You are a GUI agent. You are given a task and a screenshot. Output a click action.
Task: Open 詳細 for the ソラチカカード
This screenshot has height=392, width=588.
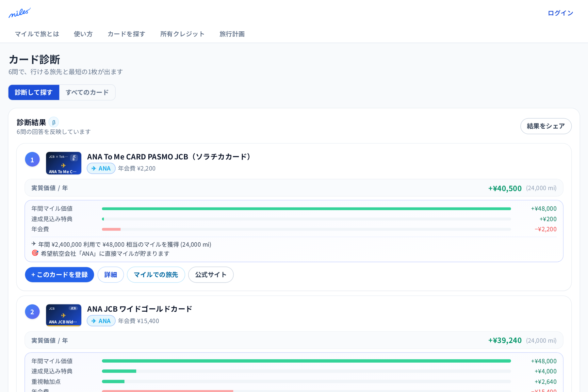coord(111,275)
